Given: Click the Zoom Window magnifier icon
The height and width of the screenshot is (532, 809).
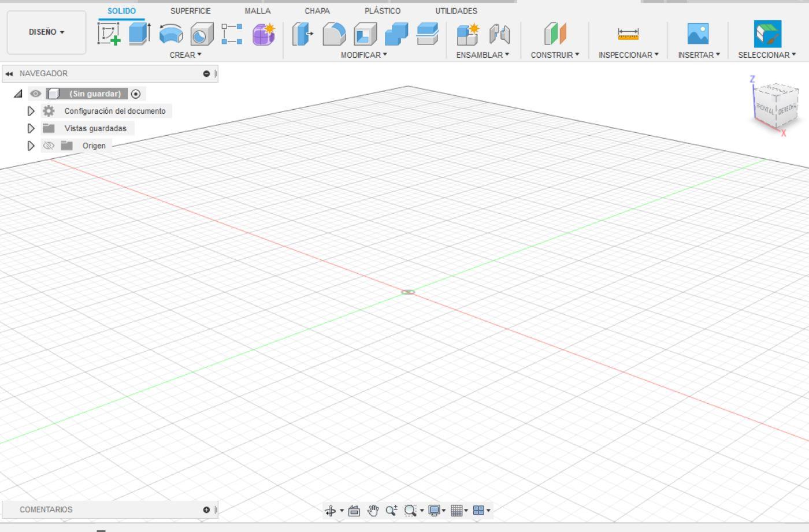Looking at the screenshot, I should 410,511.
